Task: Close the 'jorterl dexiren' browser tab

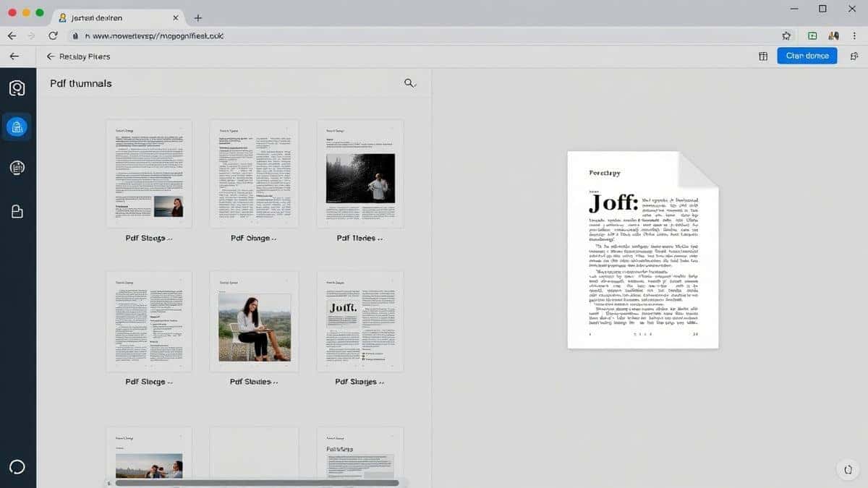Action: coord(176,17)
